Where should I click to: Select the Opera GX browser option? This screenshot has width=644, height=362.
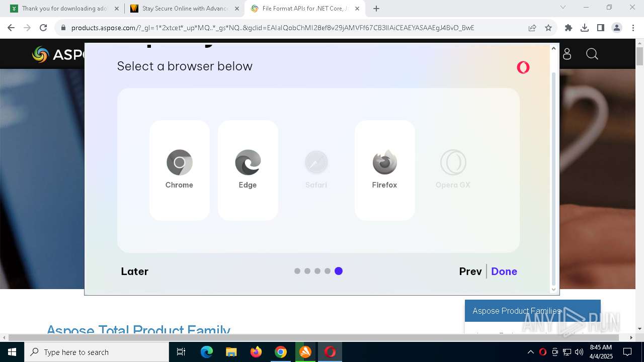(x=453, y=170)
